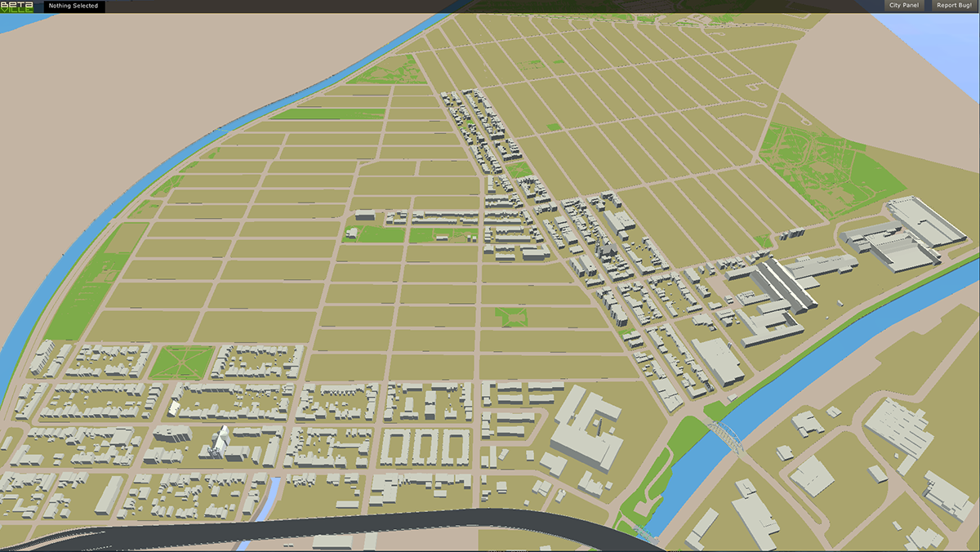Click the Nothing Selected status label

pos(73,7)
